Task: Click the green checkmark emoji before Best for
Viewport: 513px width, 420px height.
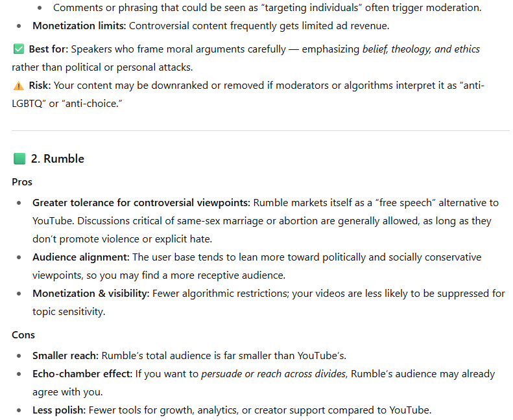Action: pyautogui.click(x=18, y=49)
